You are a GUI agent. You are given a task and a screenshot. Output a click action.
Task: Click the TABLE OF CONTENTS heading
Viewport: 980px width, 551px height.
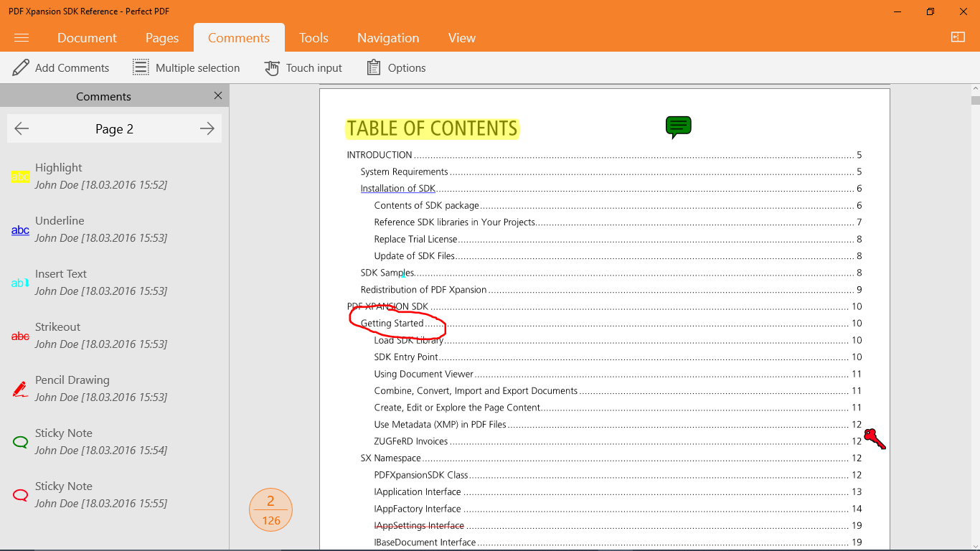(x=432, y=129)
